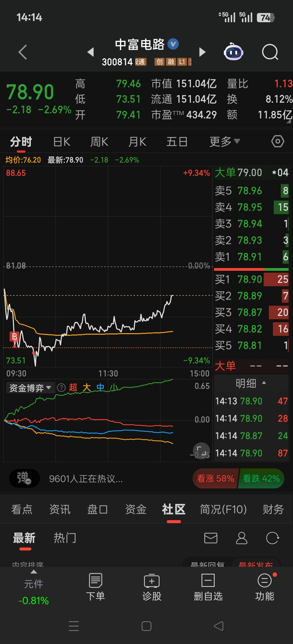Screen dimensions: 293x644
Task: Open the search magnifier
Action: (x=270, y=52)
